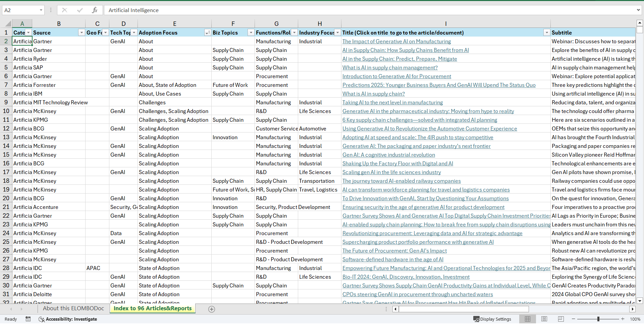
Task: Click the vertical scrollbar up arrow
Action: pos(640,23)
